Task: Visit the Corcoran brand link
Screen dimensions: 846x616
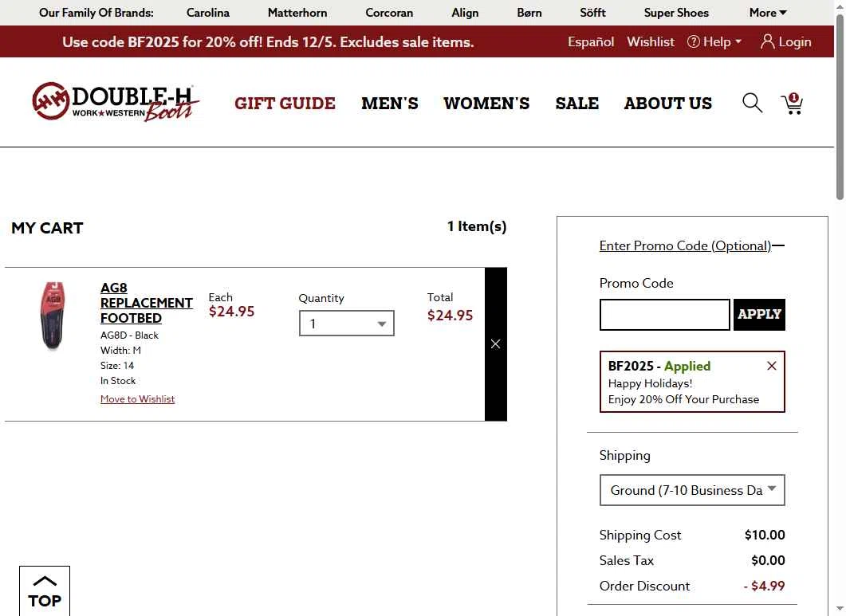Action: 389,13
